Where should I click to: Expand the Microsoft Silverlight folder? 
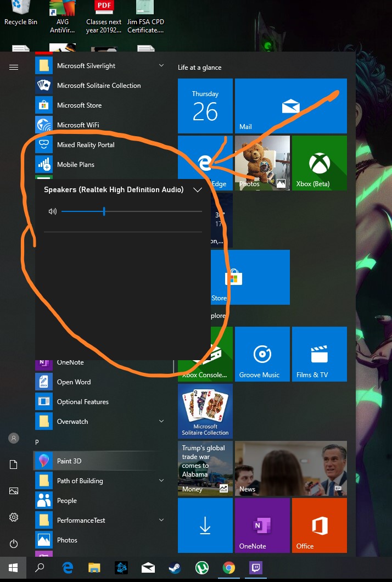[x=161, y=66]
